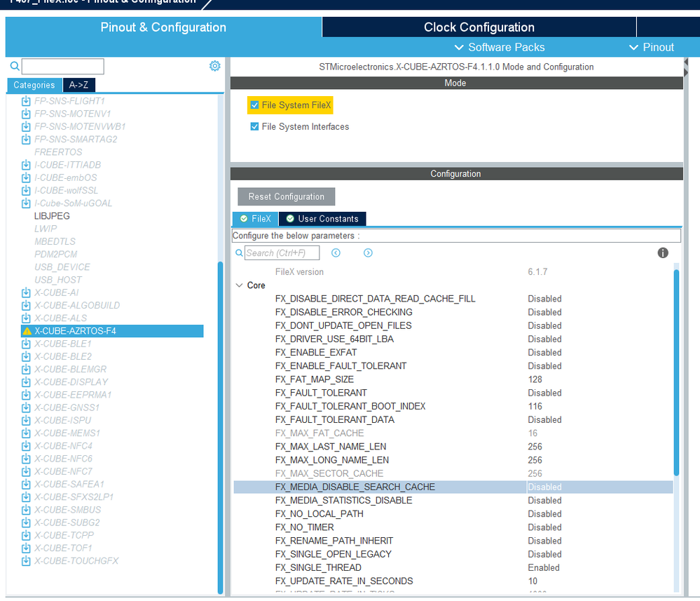Show parameter info with the i icon
700x601 pixels.
[x=663, y=253]
